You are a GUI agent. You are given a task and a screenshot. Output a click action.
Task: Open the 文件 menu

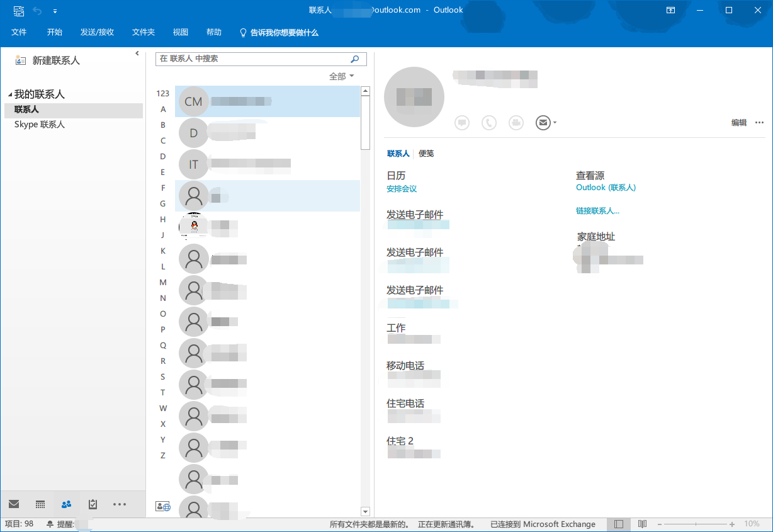coord(19,32)
